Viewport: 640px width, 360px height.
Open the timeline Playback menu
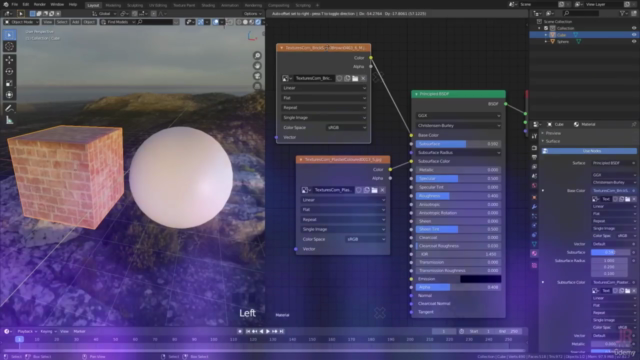point(27,331)
